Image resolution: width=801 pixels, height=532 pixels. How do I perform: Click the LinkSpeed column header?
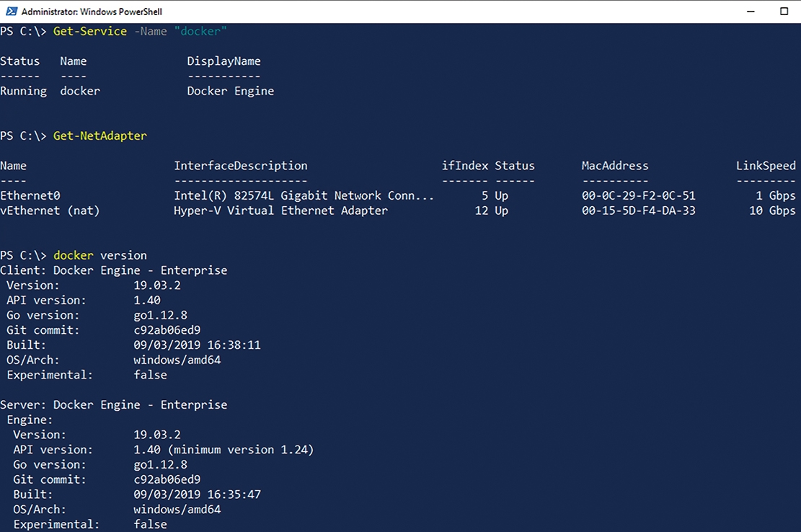tap(766, 166)
